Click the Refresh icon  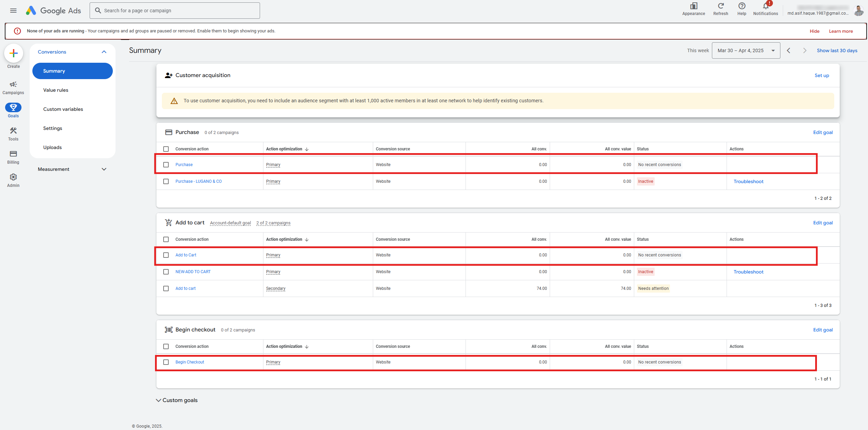[720, 6]
